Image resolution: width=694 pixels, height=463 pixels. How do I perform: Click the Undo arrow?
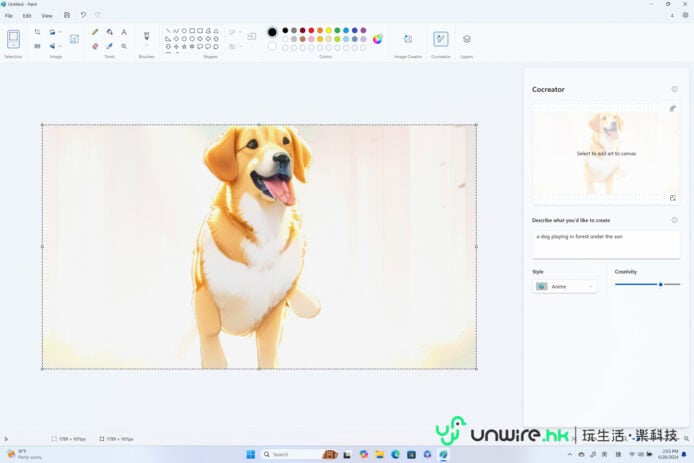83,15
